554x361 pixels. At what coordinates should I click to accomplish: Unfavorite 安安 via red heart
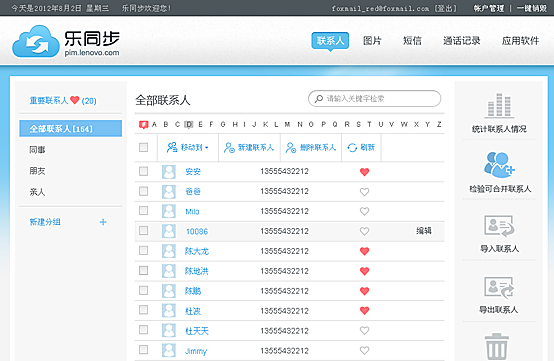point(365,172)
